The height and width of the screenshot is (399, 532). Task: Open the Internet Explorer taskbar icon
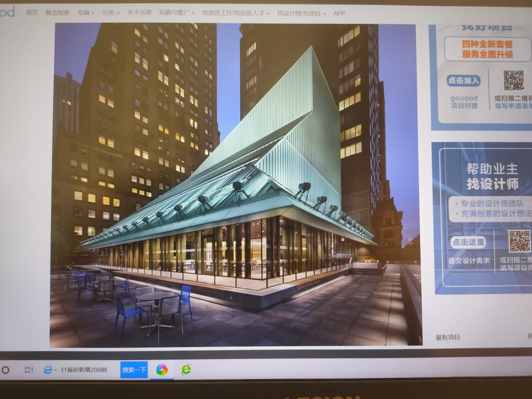point(48,369)
